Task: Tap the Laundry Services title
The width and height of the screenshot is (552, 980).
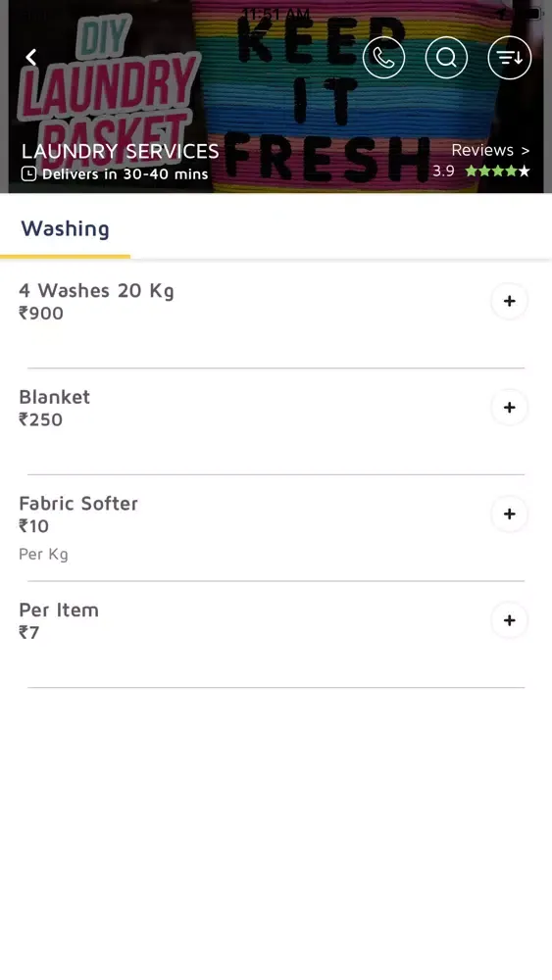Action: 120,151
